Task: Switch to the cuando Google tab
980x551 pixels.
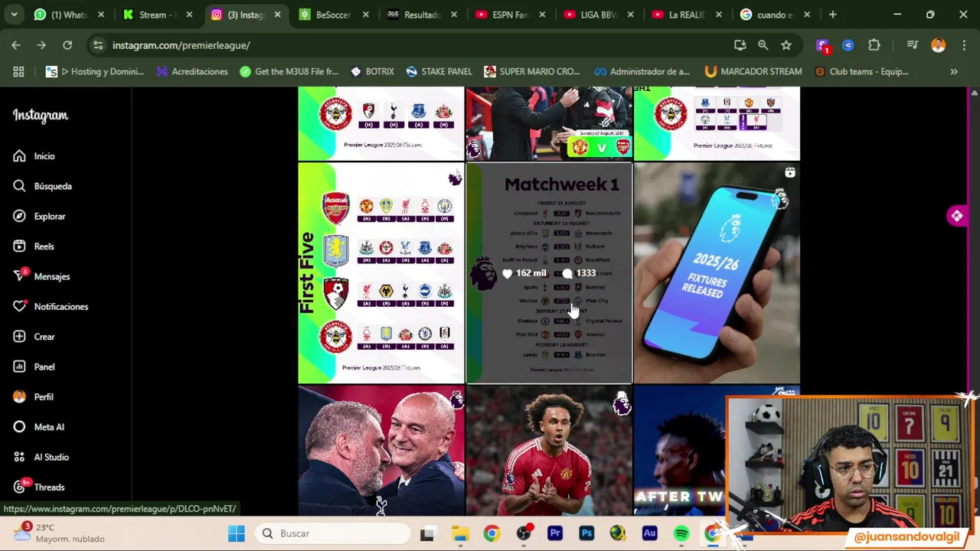Action: [x=775, y=15]
